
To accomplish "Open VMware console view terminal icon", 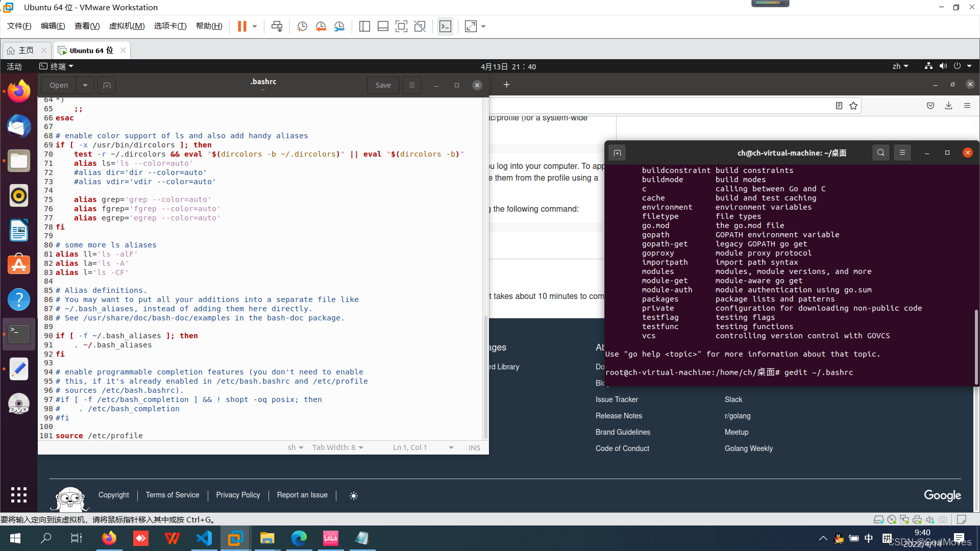I will click(445, 26).
